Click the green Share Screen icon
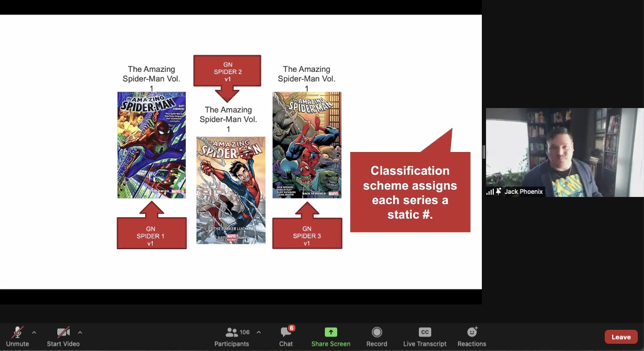The height and width of the screenshot is (351, 644). point(331,332)
